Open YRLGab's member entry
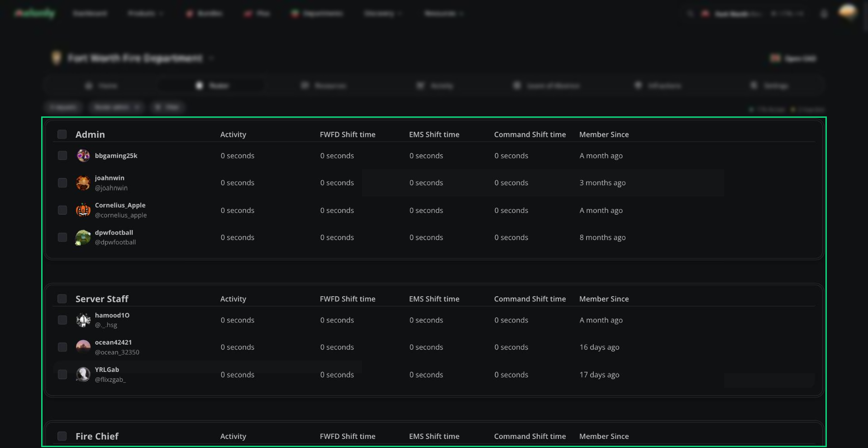The image size is (868, 448). click(107, 370)
